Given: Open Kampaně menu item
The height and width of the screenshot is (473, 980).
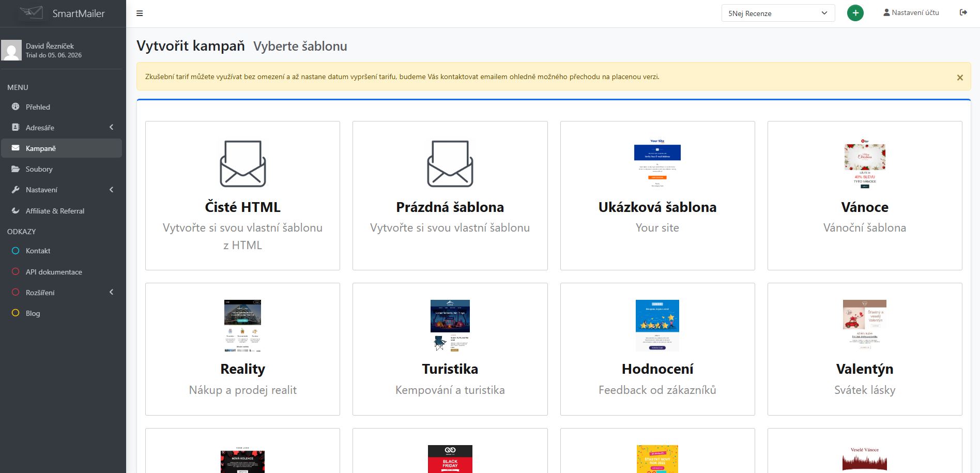Looking at the screenshot, I should pyautogui.click(x=62, y=148).
